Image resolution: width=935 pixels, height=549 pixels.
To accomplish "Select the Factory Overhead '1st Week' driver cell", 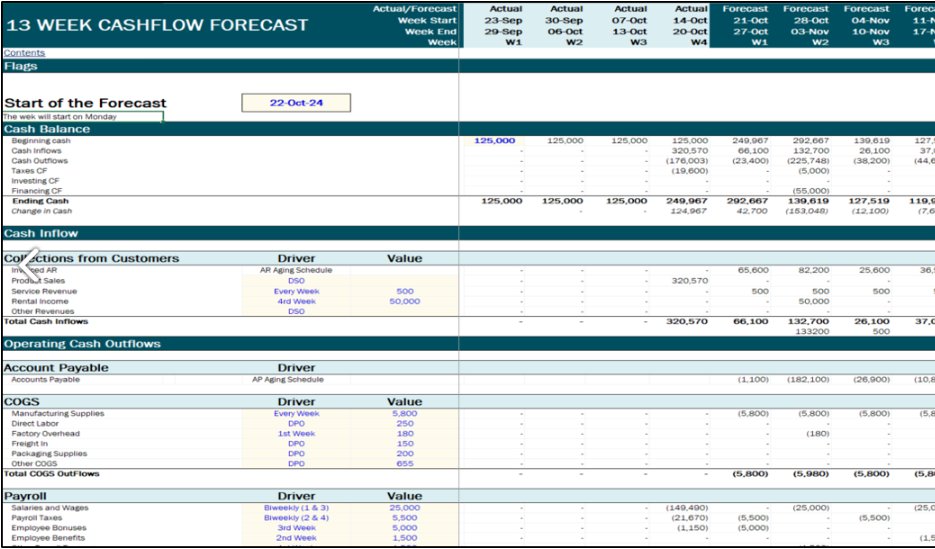I will pyautogui.click(x=296, y=434).
